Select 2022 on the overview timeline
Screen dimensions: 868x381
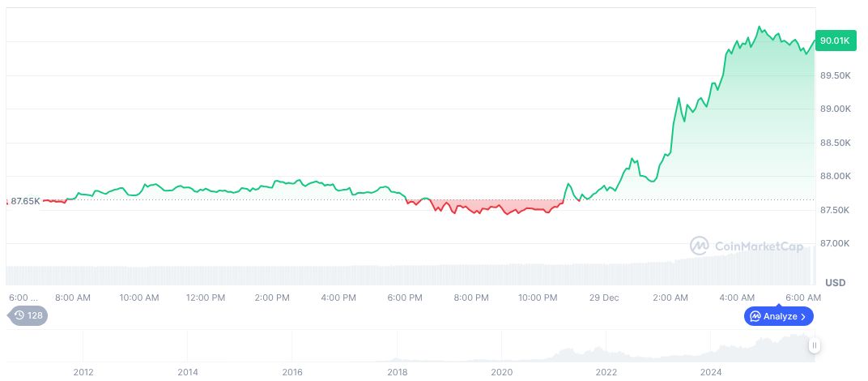click(x=606, y=372)
